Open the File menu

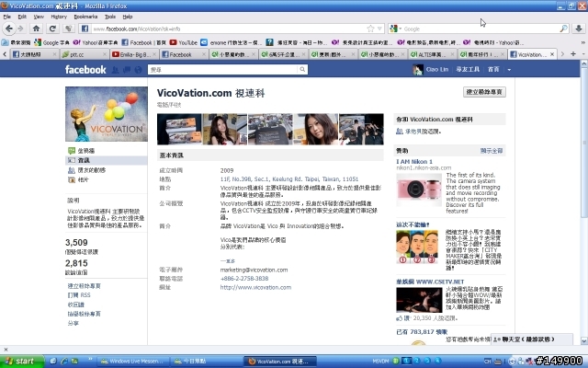tap(7, 17)
